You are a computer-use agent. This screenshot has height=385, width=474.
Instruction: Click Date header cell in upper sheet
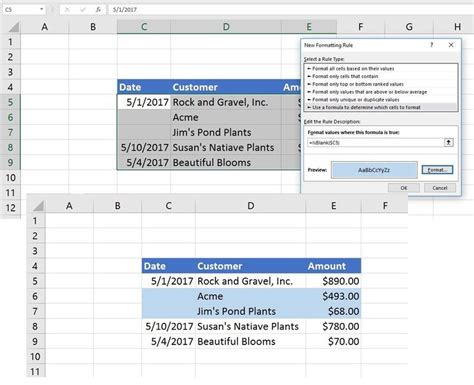pyautogui.click(x=144, y=87)
